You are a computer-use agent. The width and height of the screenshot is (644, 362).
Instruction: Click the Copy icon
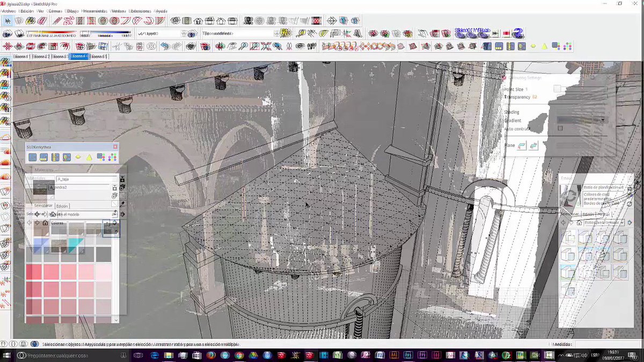point(128,47)
